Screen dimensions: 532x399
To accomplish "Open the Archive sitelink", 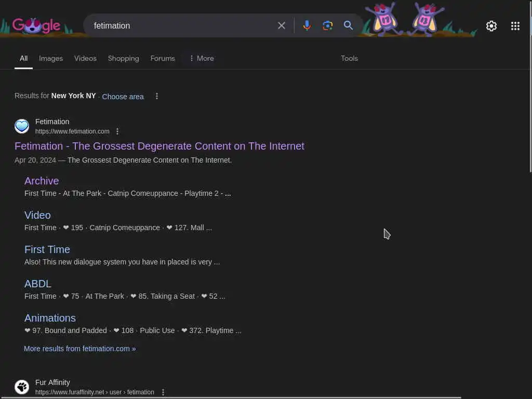I will (x=42, y=181).
